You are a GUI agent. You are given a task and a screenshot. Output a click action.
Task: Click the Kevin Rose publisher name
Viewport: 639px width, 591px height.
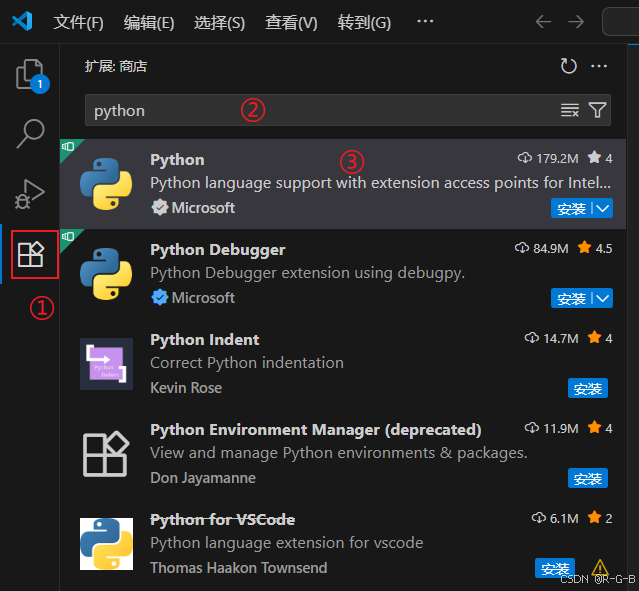coord(186,388)
